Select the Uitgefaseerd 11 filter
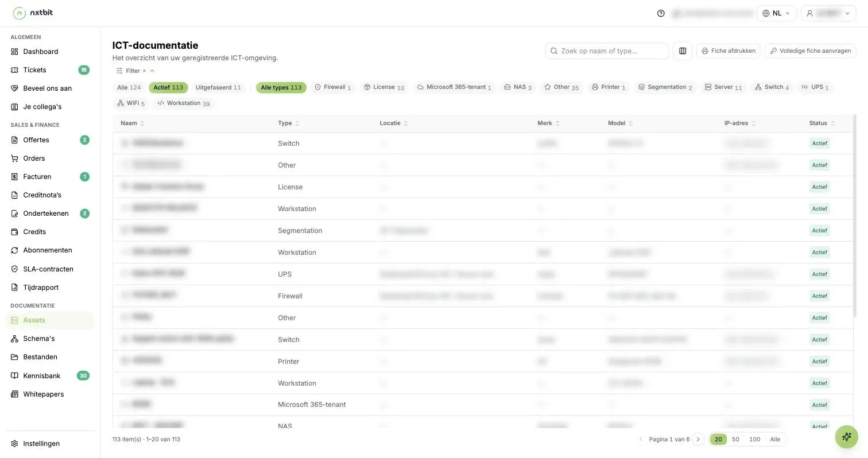Viewport: 868px width, 458px height. pyautogui.click(x=218, y=88)
